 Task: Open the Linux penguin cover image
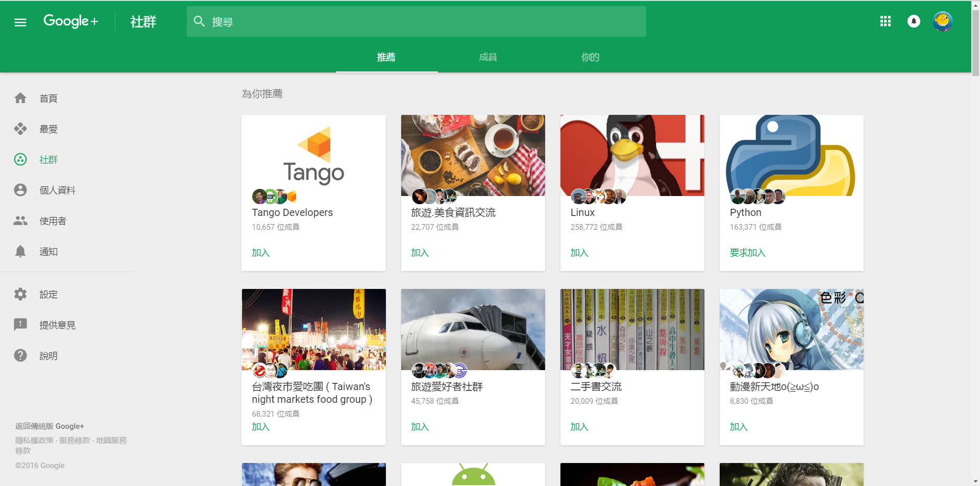pos(632,155)
